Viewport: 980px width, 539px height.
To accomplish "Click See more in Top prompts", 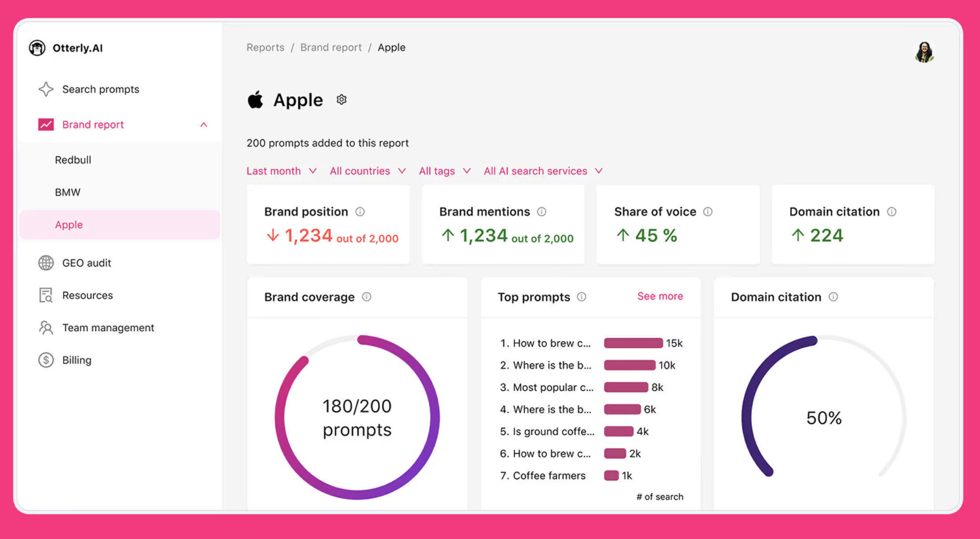I will point(660,296).
